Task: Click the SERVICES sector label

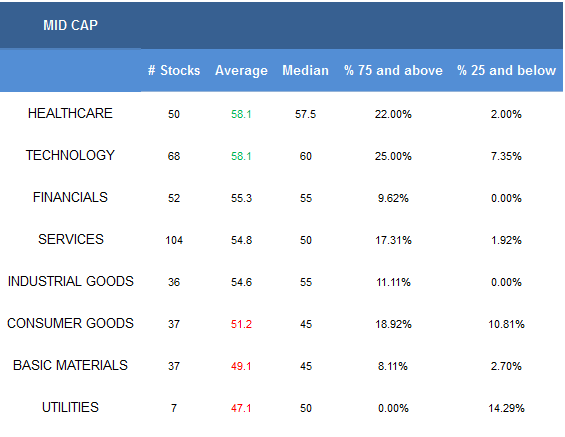Action: [x=71, y=239]
